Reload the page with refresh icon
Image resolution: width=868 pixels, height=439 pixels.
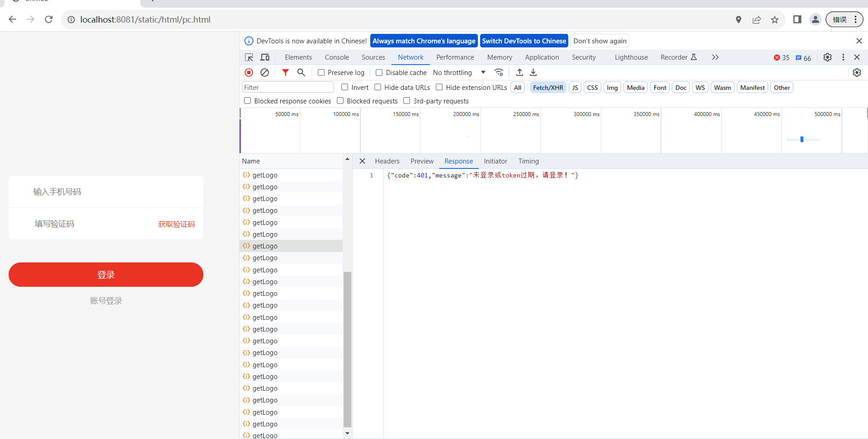pos(49,19)
